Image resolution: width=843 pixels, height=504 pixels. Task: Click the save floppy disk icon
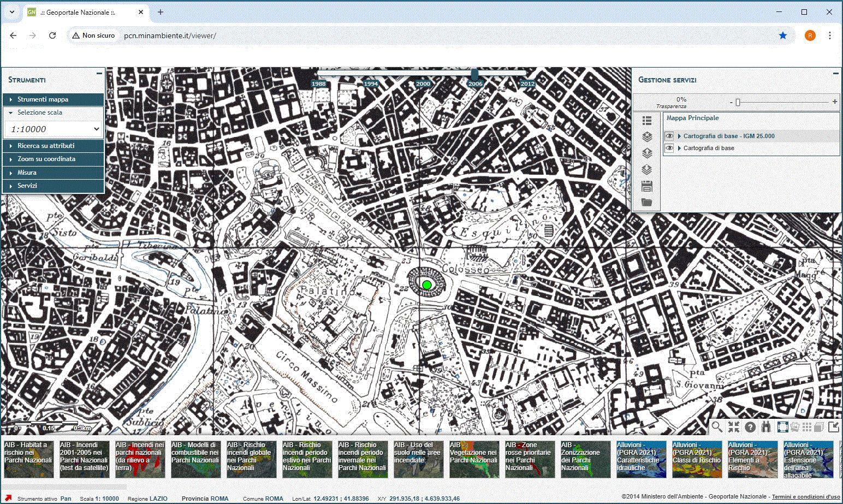click(x=647, y=187)
